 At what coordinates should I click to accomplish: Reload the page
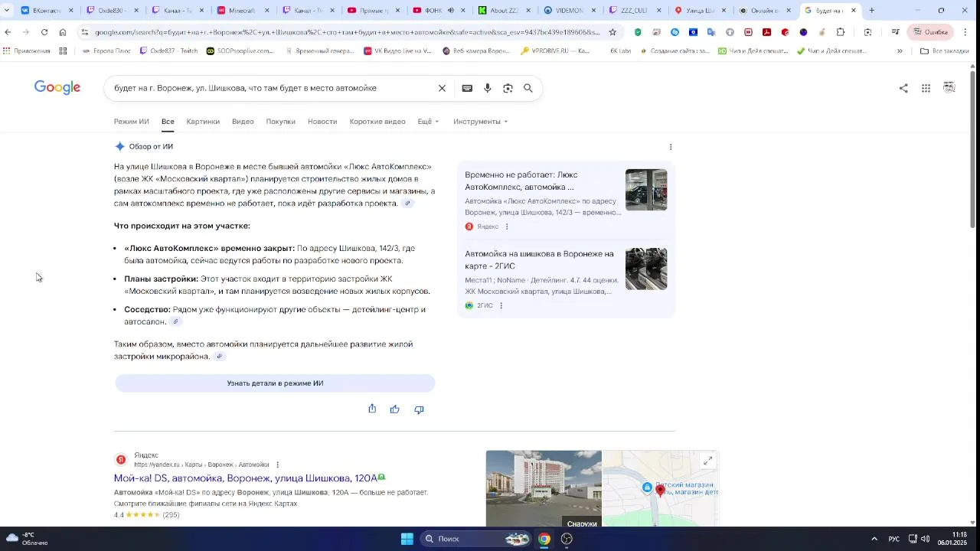pyautogui.click(x=44, y=32)
